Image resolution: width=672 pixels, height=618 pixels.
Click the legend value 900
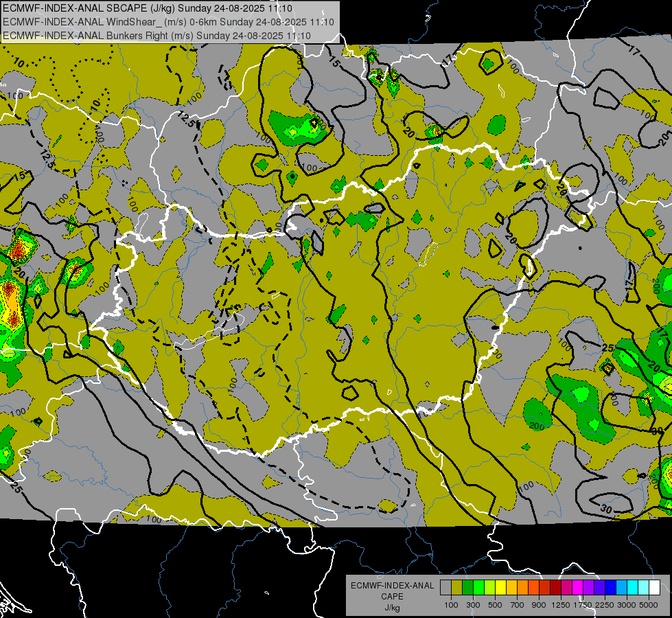(x=539, y=605)
